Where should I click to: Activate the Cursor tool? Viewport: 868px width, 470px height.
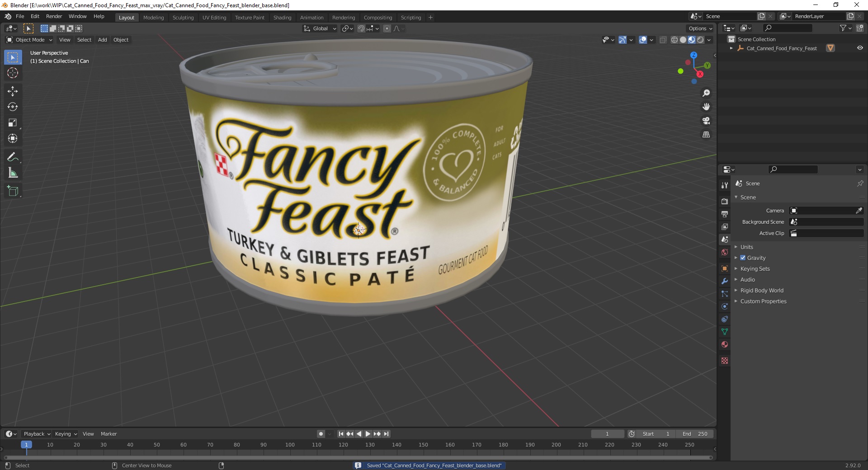tap(13, 73)
